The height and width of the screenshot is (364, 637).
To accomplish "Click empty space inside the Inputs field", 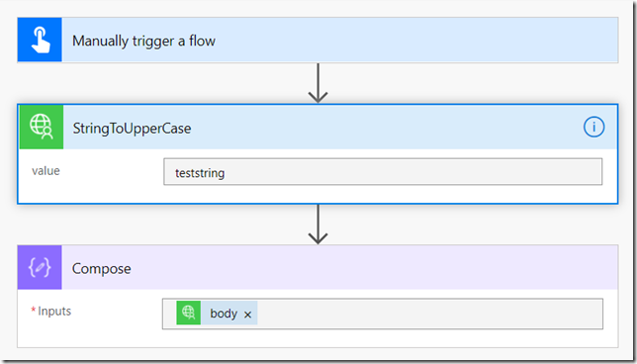I will [x=430, y=314].
